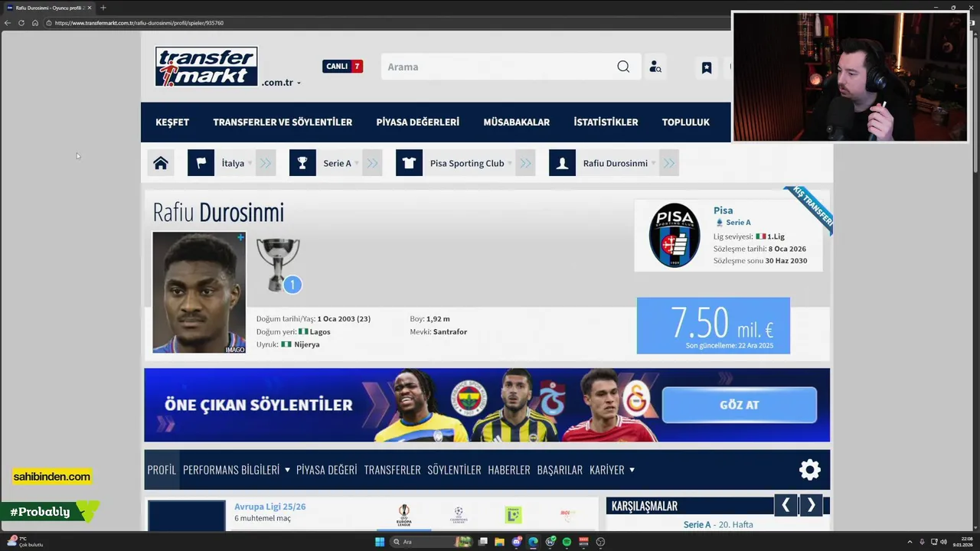Image resolution: width=980 pixels, height=551 pixels.
Task: Select the Haberler tab
Action: [x=509, y=470]
